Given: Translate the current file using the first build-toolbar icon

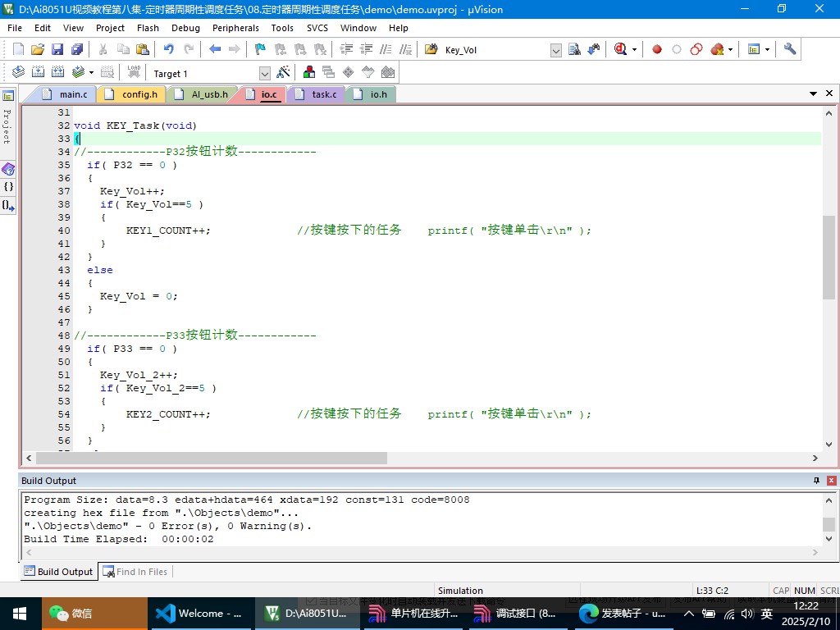Looking at the screenshot, I should click(18, 72).
